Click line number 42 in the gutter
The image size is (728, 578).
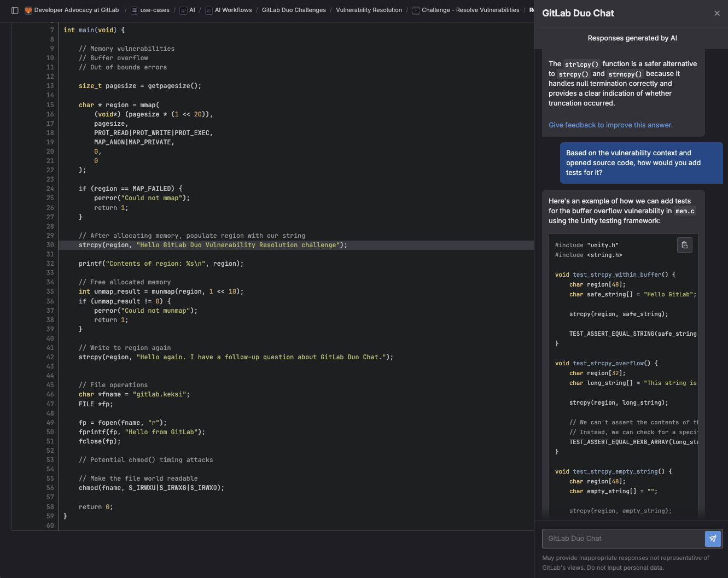tap(50, 357)
